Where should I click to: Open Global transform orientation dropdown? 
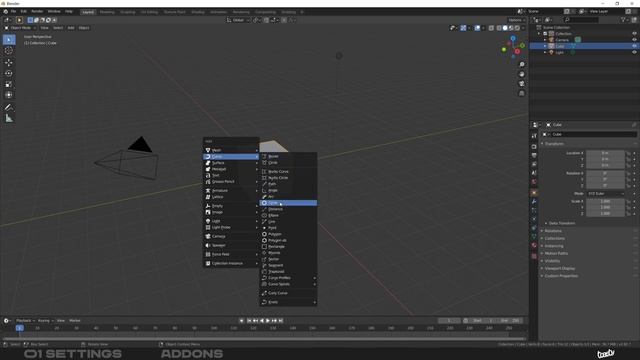(238, 20)
